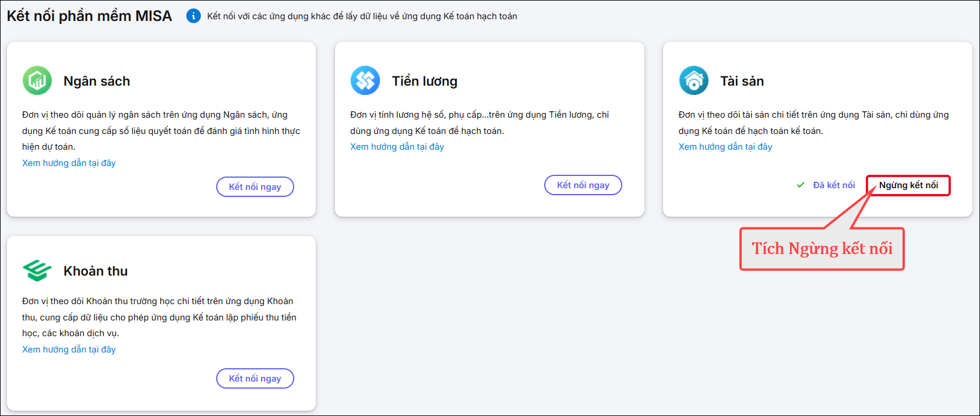Click the Tài sản app icon
980x416 pixels.
[x=694, y=80]
